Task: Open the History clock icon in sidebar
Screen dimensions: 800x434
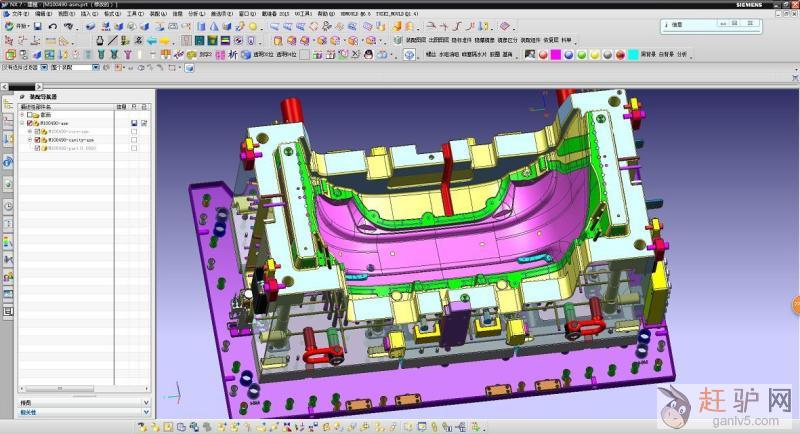Action: coord(8,206)
